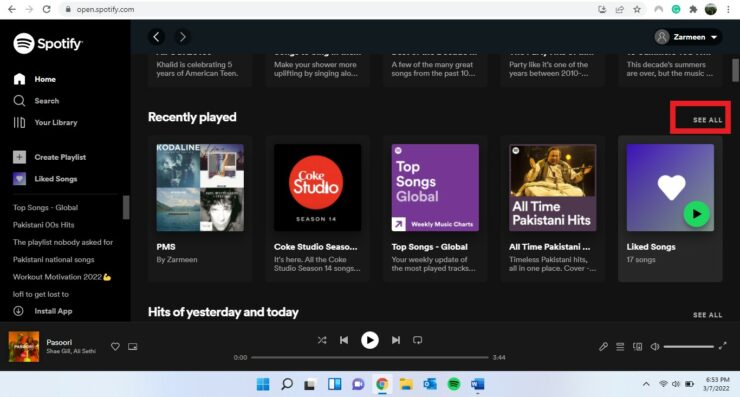Image resolution: width=740 pixels, height=397 pixels.
Task: Open Top Songs - Global cover
Action: click(435, 187)
